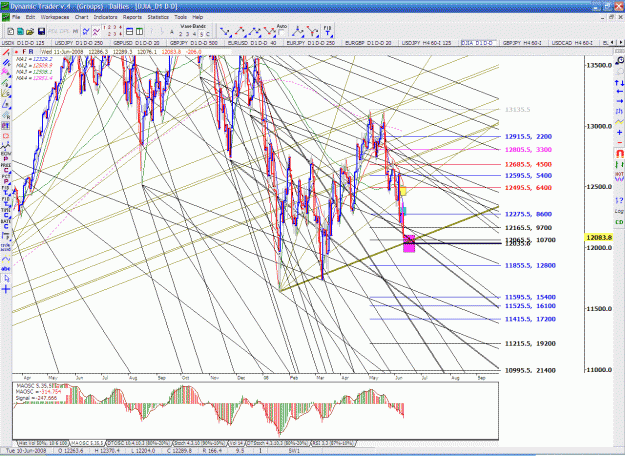Click the 12915.5, 2200 price level label
This screenshot has width=625, height=456.
(x=528, y=137)
